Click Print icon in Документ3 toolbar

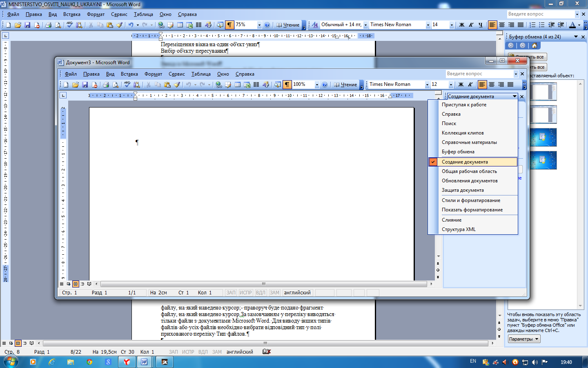[x=106, y=85]
